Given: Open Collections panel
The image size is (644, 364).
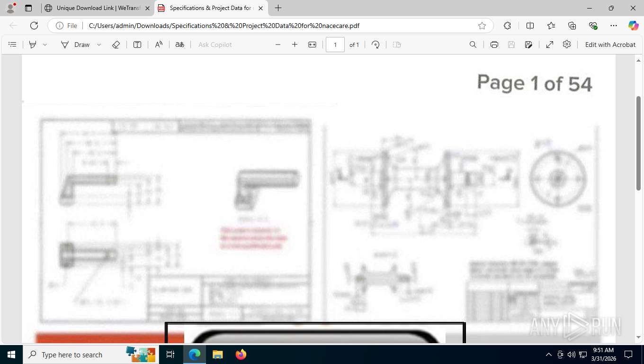Looking at the screenshot, I should (x=572, y=26).
